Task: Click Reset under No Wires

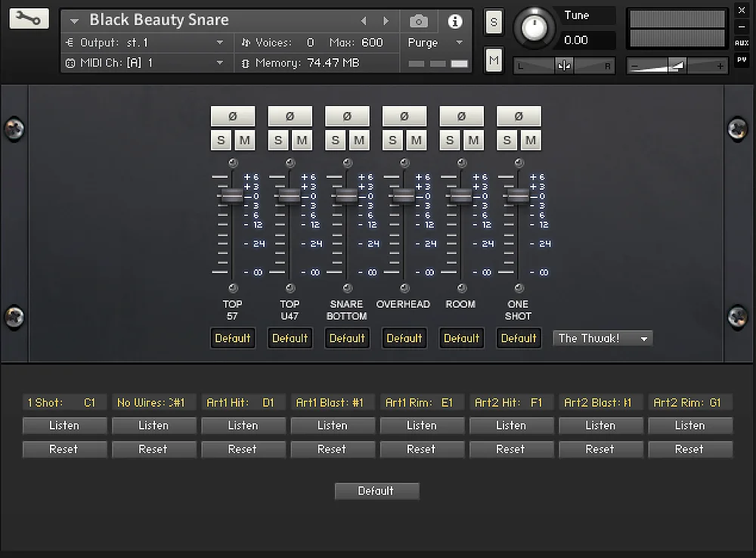Action: (x=153, y=449)
